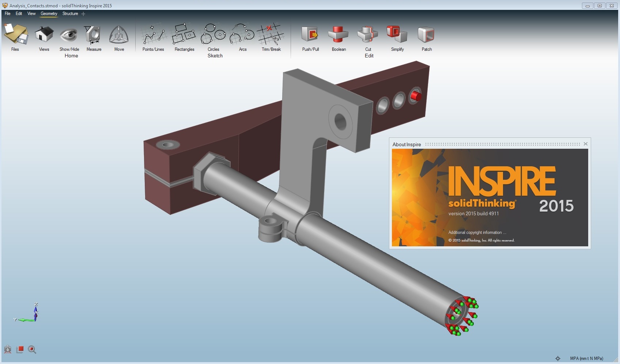620x364 pixels.
Task: Click the camera snapshot icon at bottom
Action: click(8, 349)
